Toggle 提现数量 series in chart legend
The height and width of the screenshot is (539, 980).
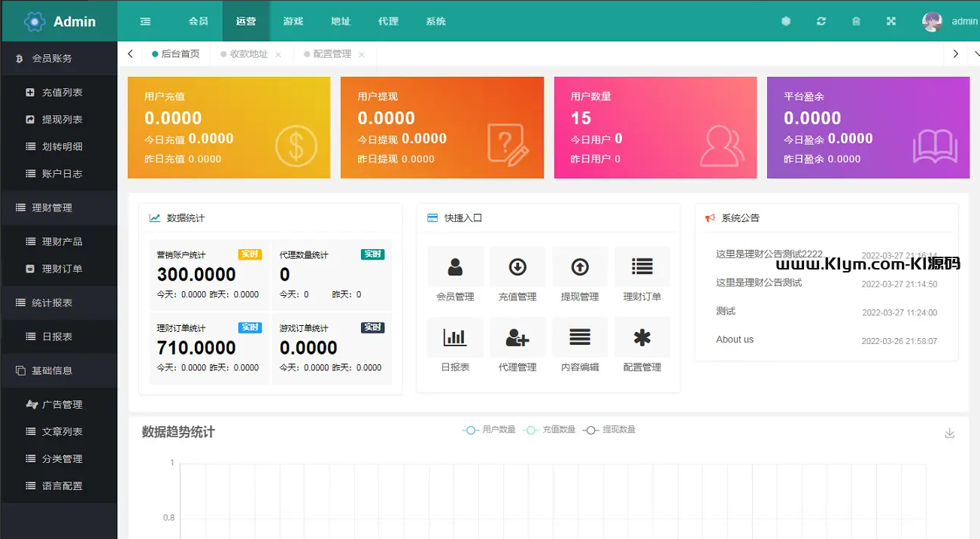coord(609,430)
